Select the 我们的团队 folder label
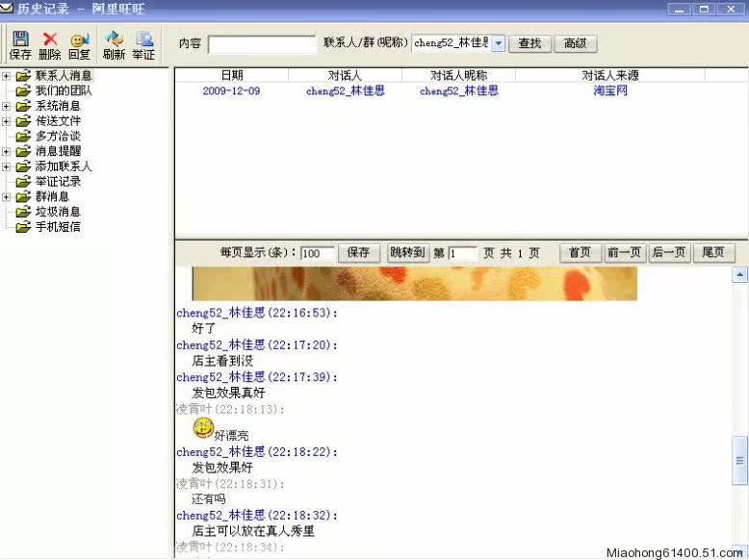Viewport: 749px width, 560px height. [x=64, y=90]
